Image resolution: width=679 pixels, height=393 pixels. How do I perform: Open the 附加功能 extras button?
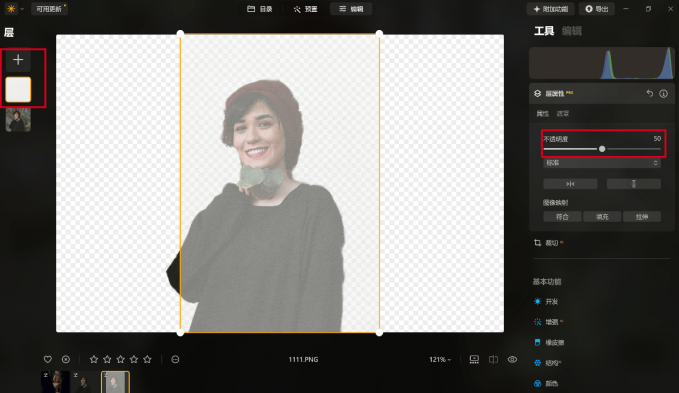point(550,9)
